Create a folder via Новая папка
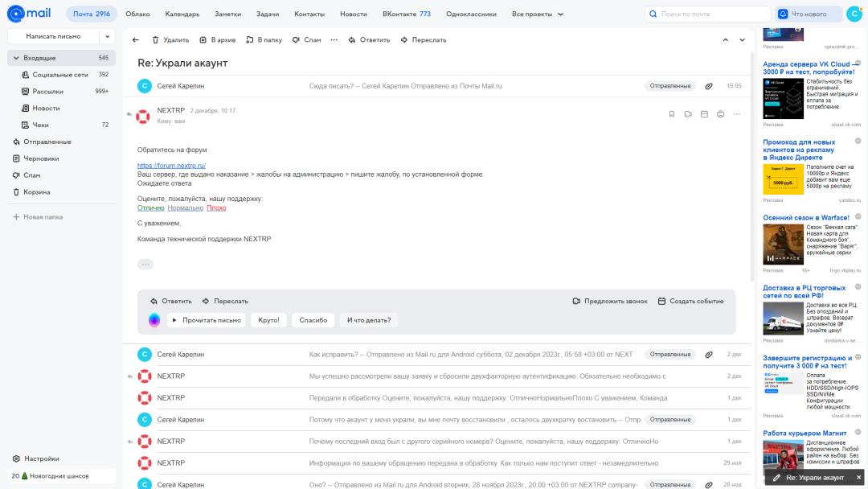This screenshot has width=868, height=489. [x=38, y=217]
